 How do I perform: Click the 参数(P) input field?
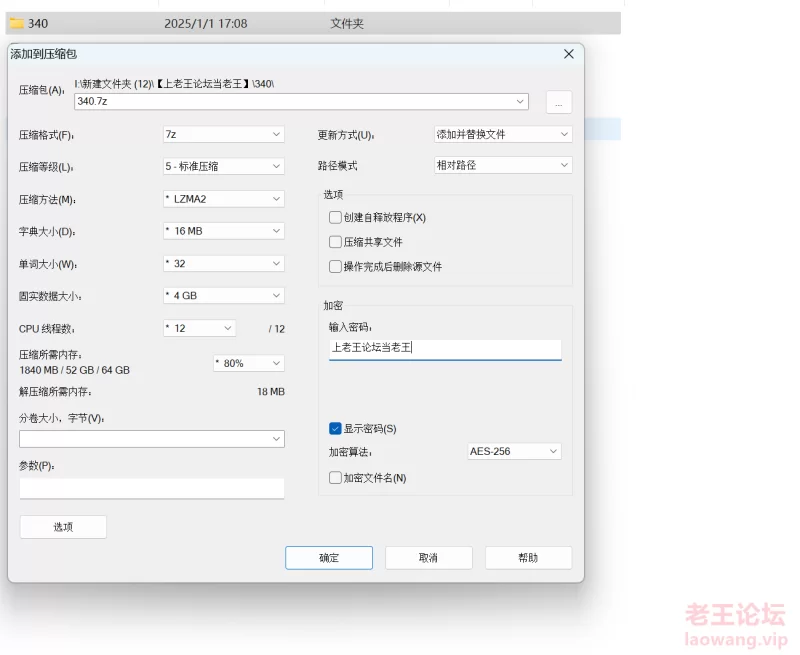(x=152, y=488)
